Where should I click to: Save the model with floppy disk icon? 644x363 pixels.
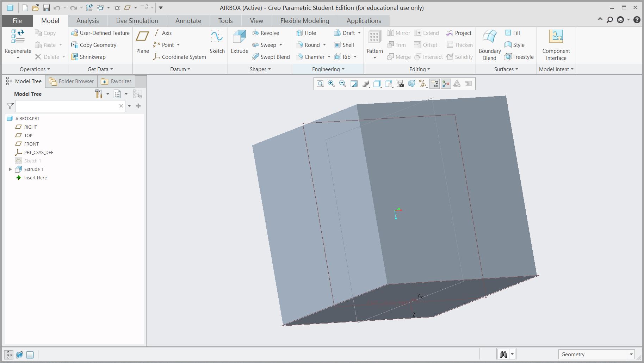(x=46, y=8)
